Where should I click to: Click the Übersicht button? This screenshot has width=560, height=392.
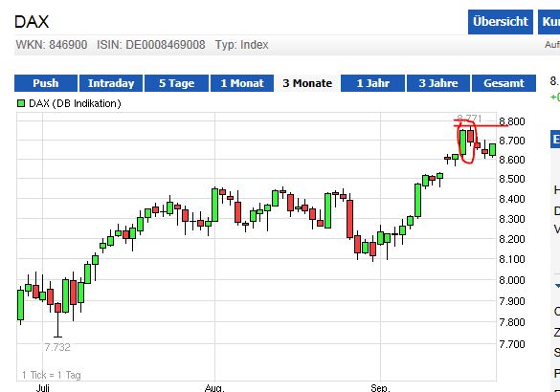click(501, 22)
